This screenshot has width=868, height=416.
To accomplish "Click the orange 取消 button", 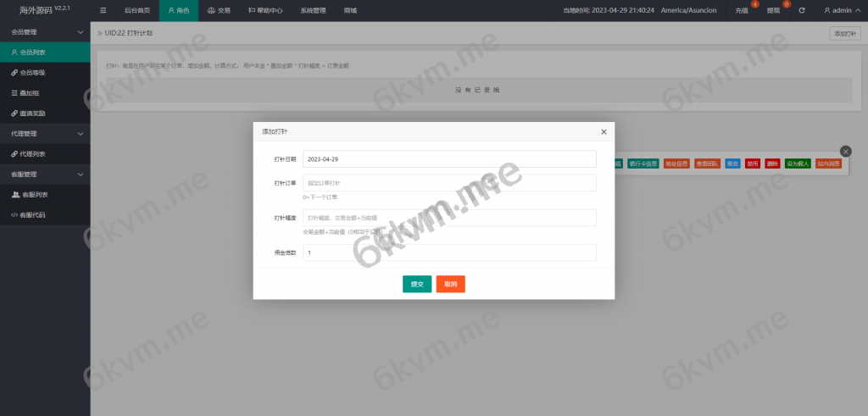I will tap(450, 284).
